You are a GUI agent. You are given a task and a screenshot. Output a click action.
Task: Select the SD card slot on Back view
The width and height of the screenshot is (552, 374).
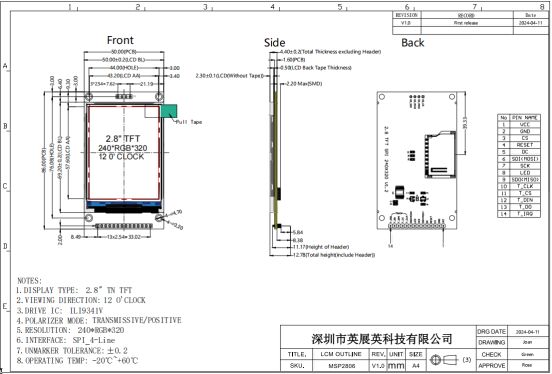[440, 154]
